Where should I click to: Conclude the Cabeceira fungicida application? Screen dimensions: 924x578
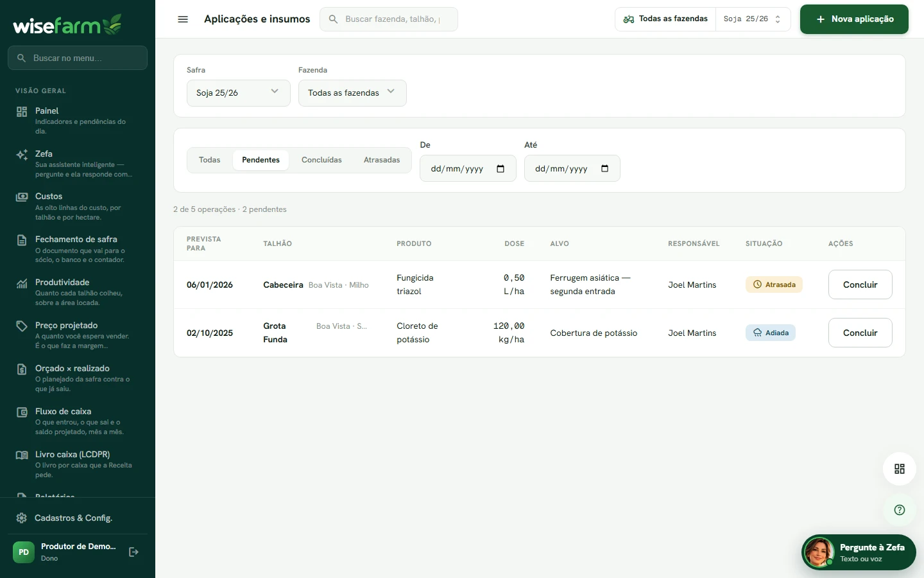pyautogui.click(x=860, y=285)
